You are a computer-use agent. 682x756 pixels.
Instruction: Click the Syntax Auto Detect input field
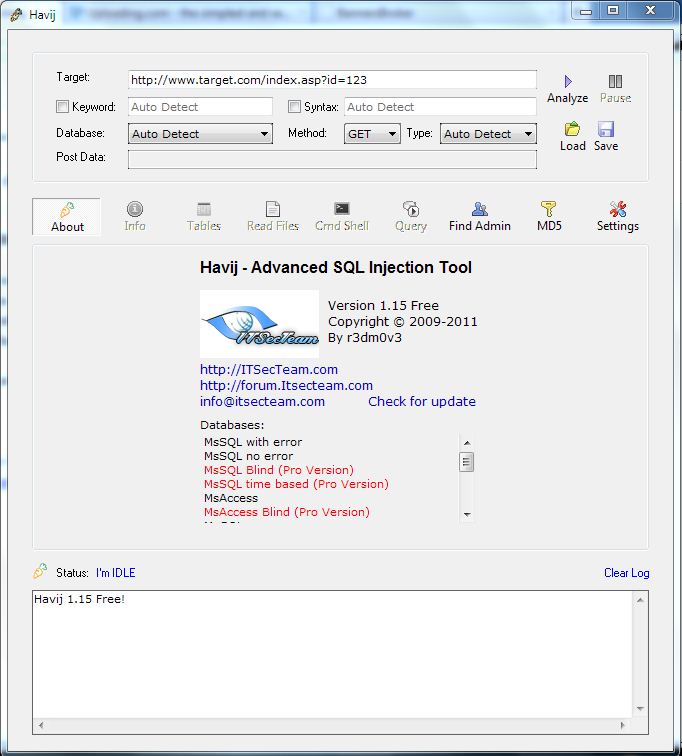click(x=440, y=107)
